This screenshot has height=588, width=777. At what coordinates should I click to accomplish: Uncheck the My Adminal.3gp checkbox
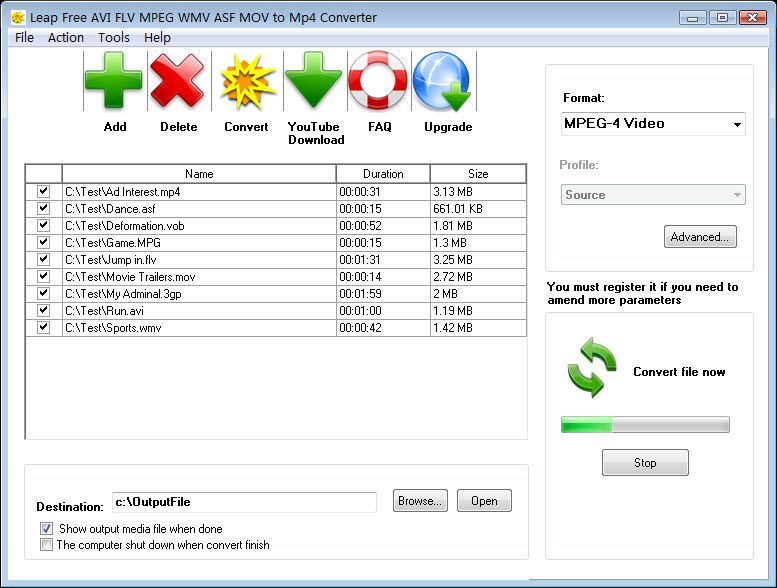coord(44,293)
